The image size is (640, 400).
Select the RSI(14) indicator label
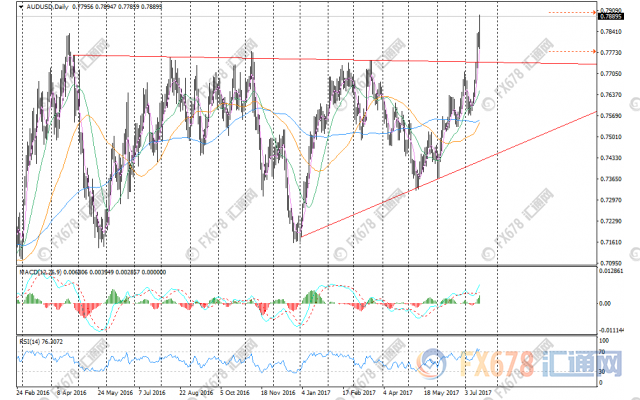coord(32,340)
